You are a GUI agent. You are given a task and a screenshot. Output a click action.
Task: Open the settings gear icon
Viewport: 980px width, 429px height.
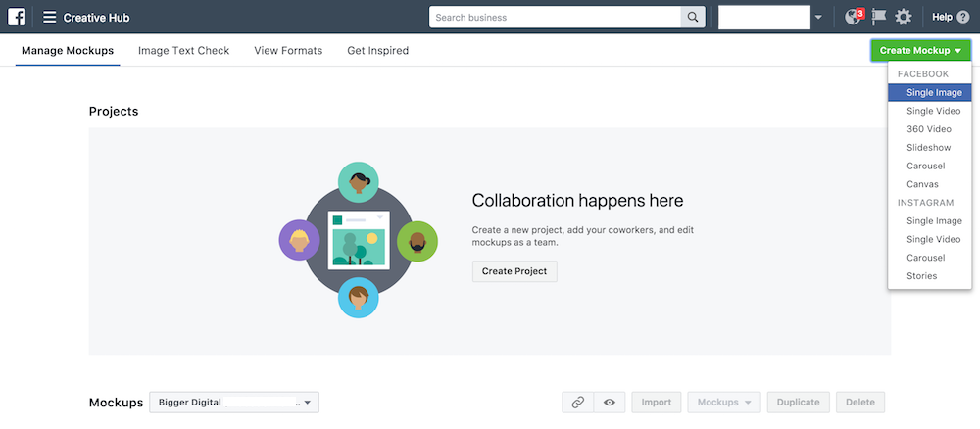(904, 17)
